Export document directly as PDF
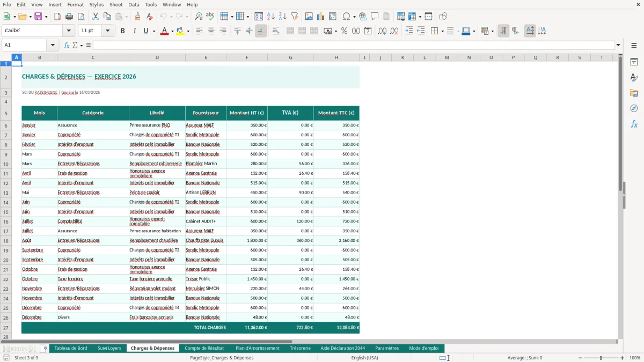Image resolution: width=644 pixels, height=362 pixels. point(57,17)
